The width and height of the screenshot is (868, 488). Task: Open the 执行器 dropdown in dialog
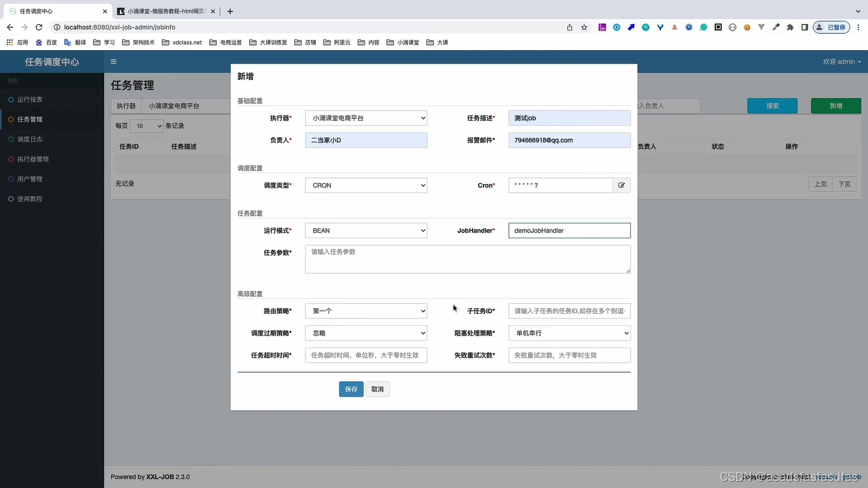366,118
